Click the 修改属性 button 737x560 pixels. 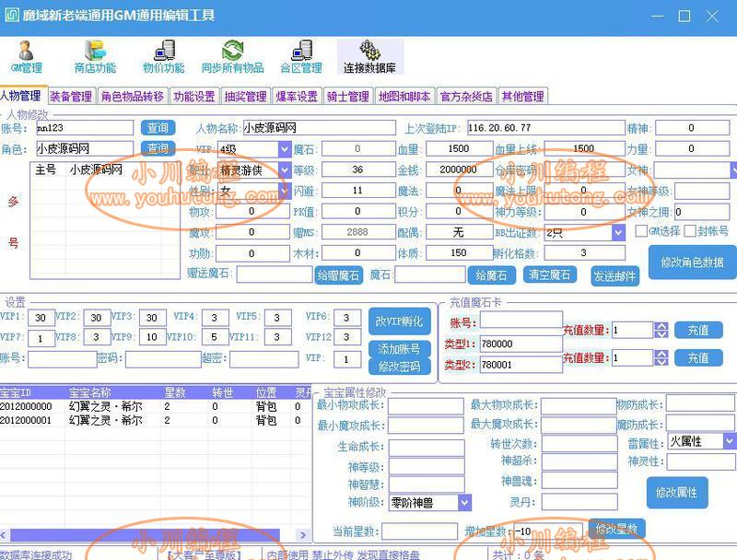coord(677,493)
